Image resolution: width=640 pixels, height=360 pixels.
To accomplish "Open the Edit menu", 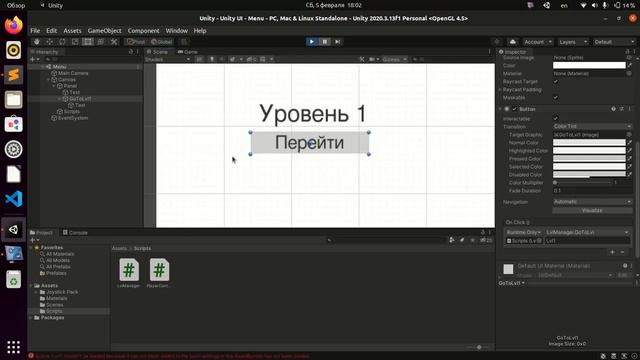I will coord(51,31).
